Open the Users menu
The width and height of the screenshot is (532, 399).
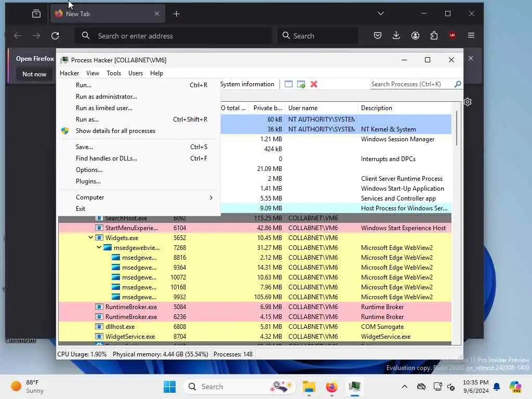[x=136, y=73]
